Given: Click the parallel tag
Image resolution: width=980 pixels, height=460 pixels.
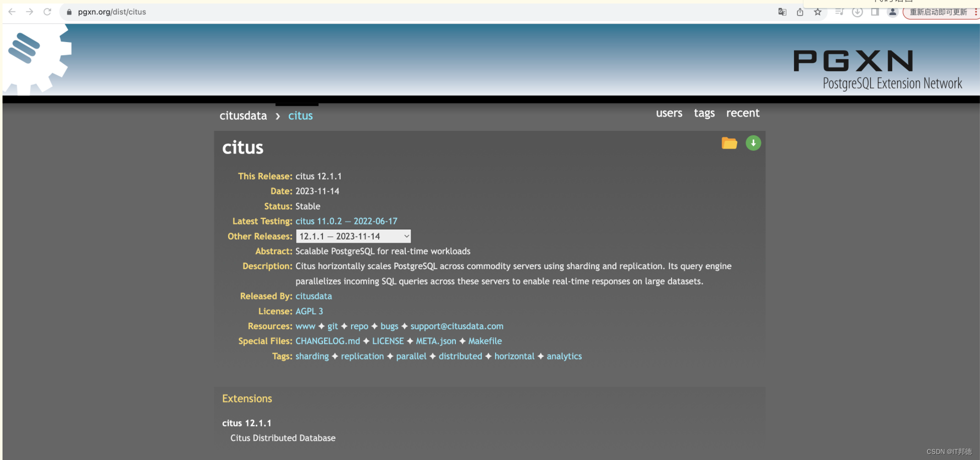Looking at the screenshot, I should (411, 356).
